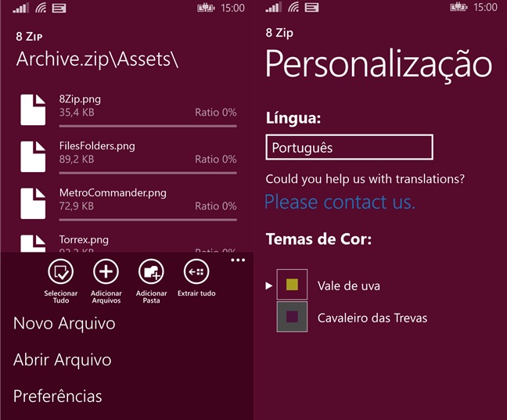Click the Please contact us link
Screen dimensions: 507x420
[340, 202]
